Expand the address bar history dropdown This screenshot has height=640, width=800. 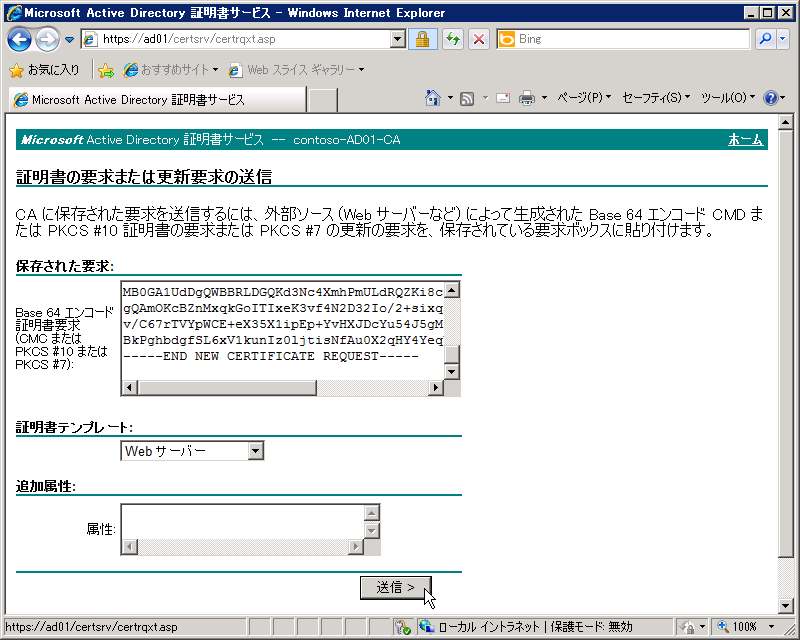coord(398,39)
